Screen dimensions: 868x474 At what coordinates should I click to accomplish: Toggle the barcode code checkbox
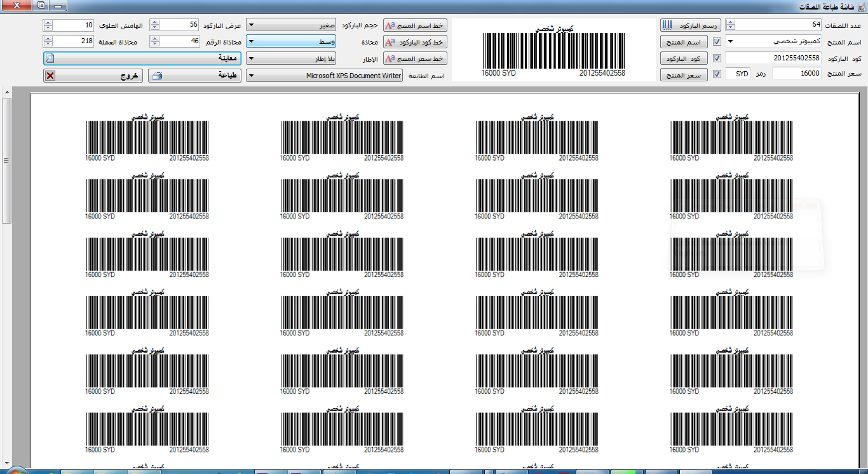[x=717, y=58]
